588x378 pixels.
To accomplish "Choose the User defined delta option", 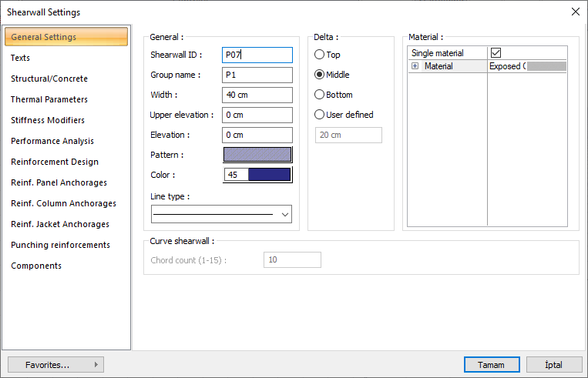I will pyautogui.click(x=320, y=115).
